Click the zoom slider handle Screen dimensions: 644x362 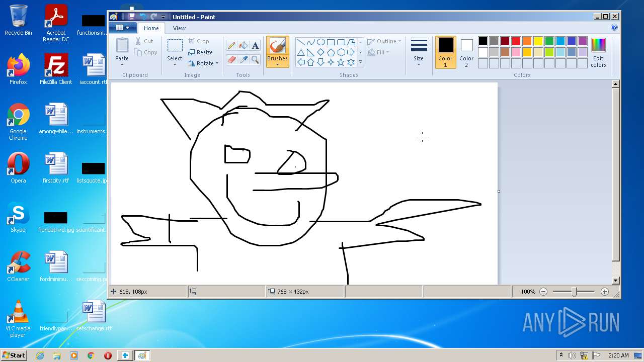coord(575,292)
